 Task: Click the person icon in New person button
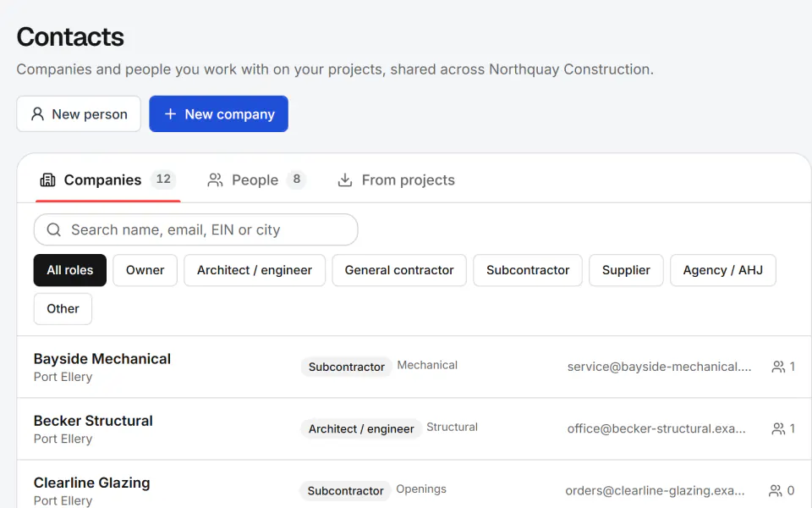click(x=37, y=114)
